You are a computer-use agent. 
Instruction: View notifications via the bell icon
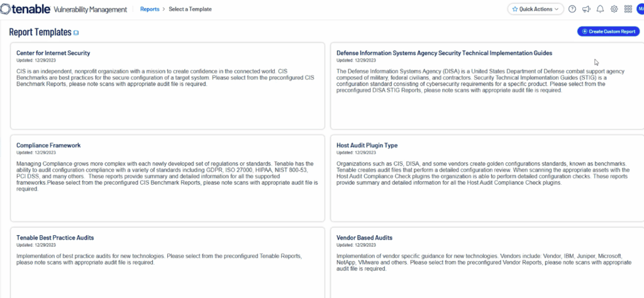coord(600,9)
